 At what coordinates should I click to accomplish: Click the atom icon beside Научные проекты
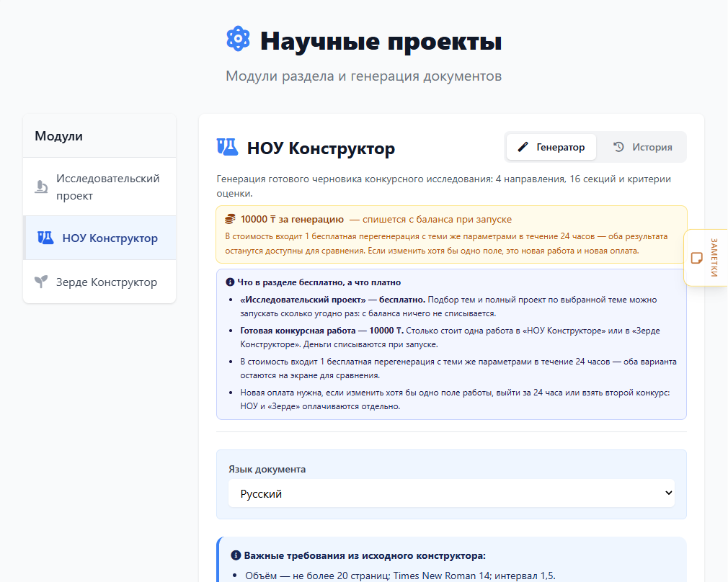[238, 39]
